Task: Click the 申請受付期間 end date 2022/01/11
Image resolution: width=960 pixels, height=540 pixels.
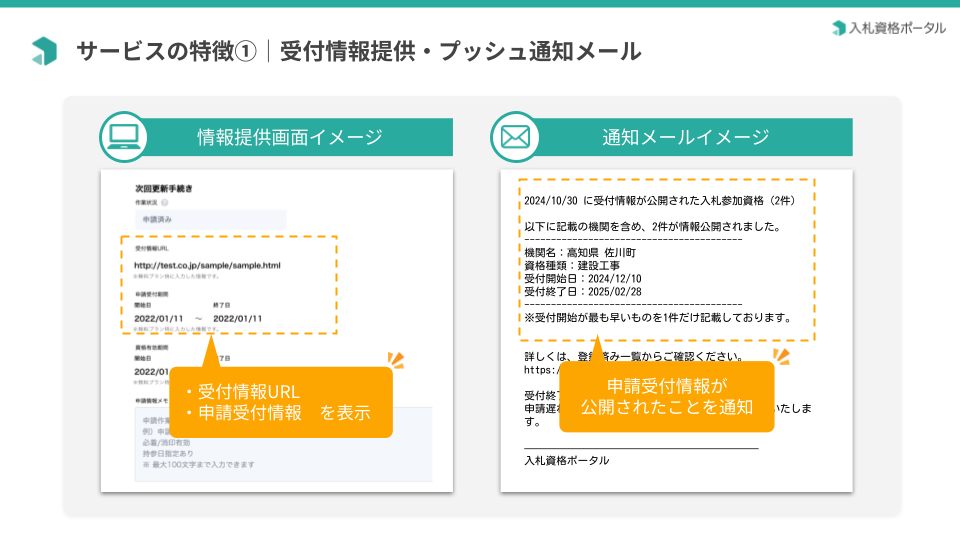Action: point(237,318)
